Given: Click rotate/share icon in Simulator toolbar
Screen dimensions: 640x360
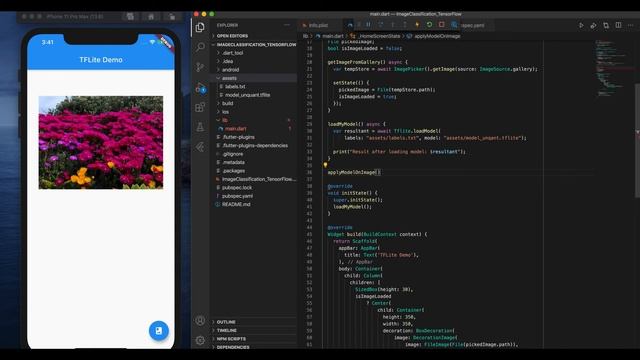Looking at the screenshot, I should [x=172, y=16].
